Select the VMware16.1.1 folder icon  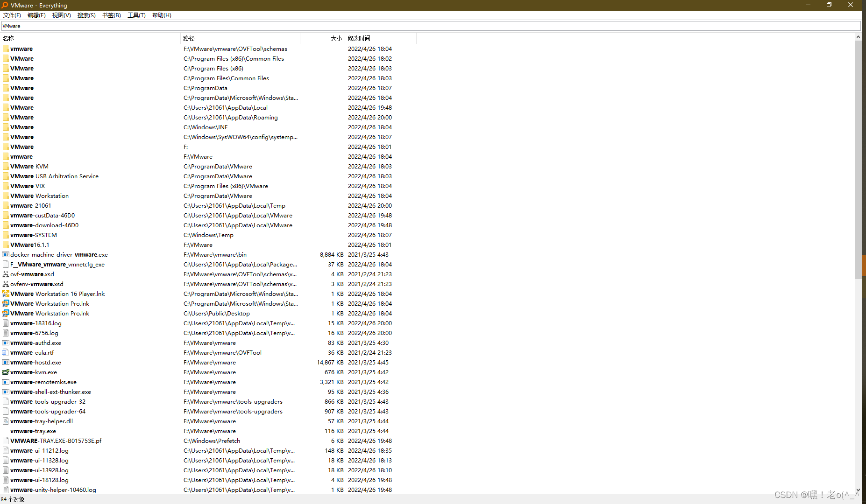tap(6, 245)
